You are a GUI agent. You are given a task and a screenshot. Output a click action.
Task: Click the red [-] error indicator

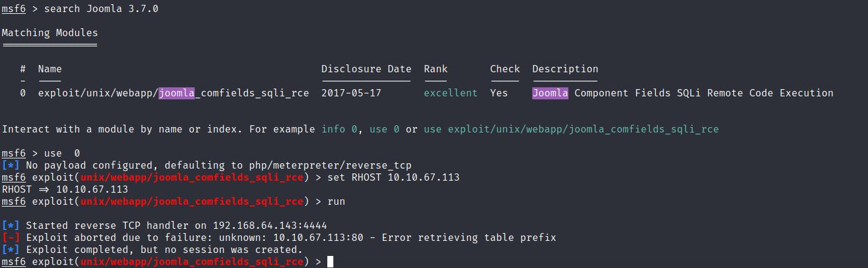11,238
